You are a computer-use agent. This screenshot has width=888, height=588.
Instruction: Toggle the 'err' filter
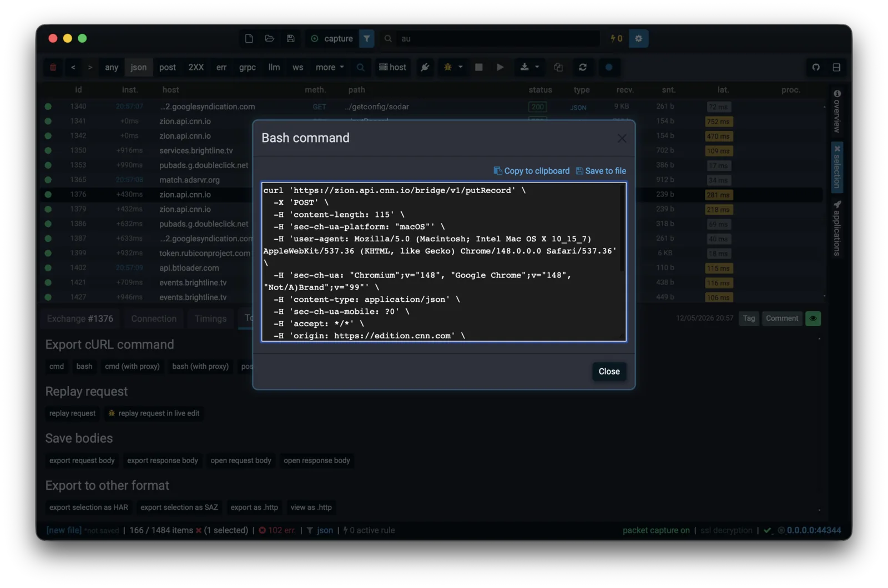coord(221,67)
